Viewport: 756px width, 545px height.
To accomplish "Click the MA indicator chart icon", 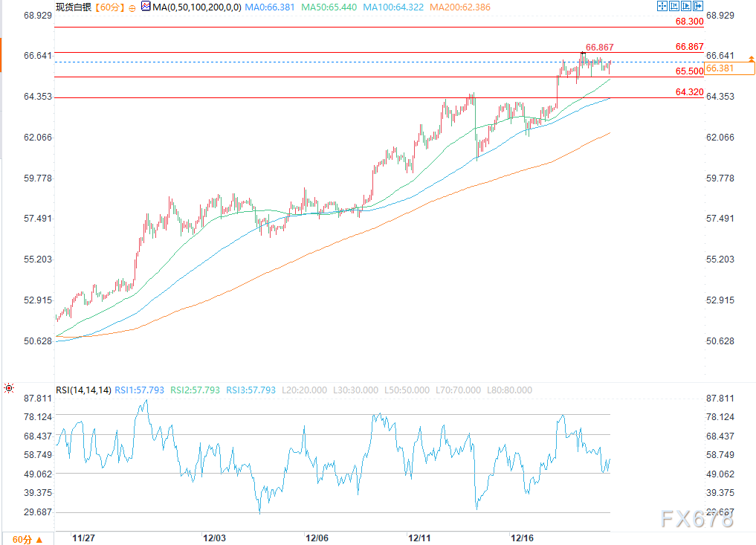I will pos(145,7).
